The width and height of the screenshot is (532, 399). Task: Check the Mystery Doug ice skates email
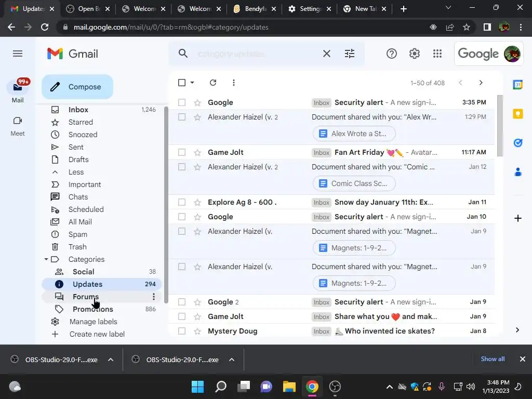click(182, 331)
